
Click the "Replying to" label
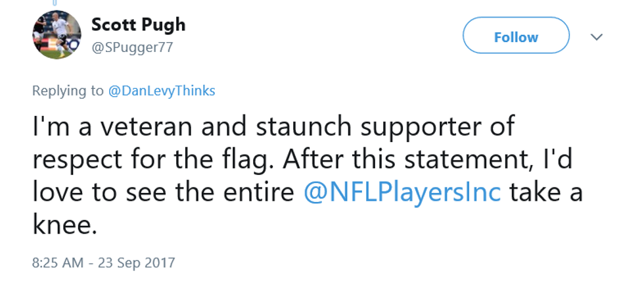pyautogui.click(x=68, y=91)
